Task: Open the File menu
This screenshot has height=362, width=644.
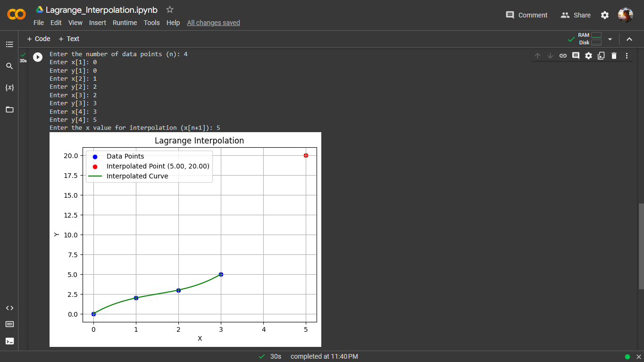Action: click(39, 23)
